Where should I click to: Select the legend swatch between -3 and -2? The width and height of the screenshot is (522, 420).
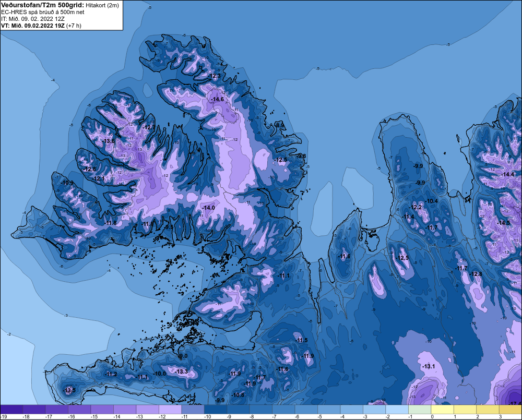click(374, 410)
